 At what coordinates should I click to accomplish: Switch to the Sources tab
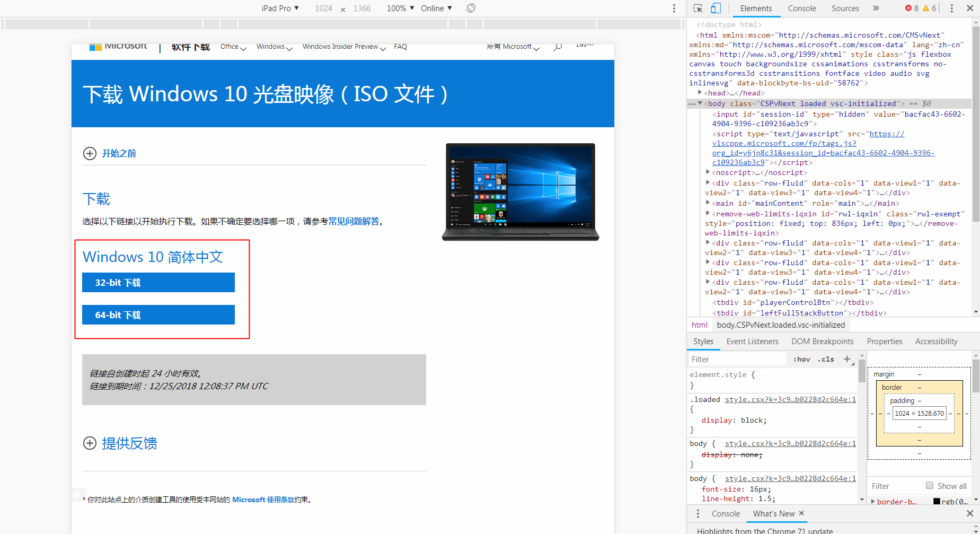point(845,8)
